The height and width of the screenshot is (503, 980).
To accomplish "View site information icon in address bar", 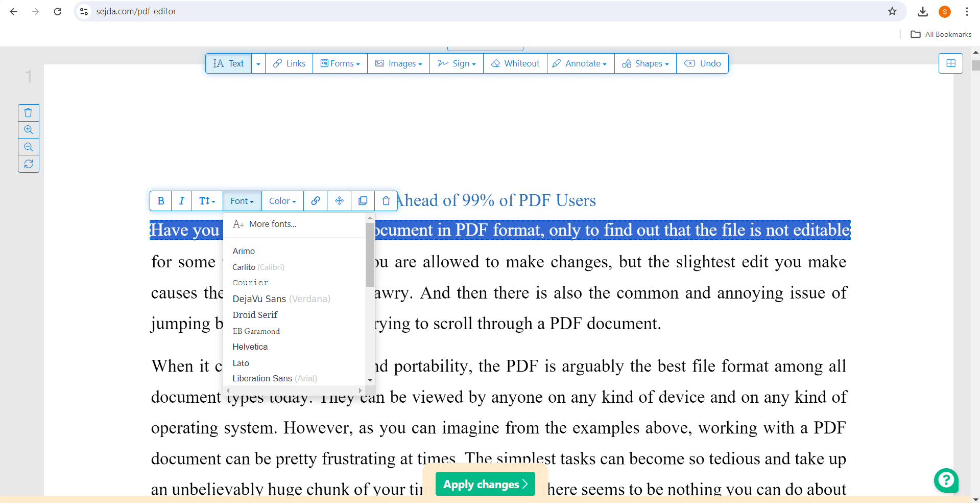I will (84, 11).
